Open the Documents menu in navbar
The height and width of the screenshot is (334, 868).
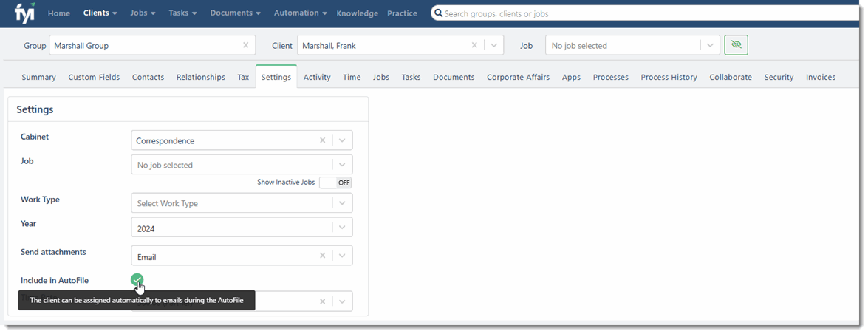(235, 13)
